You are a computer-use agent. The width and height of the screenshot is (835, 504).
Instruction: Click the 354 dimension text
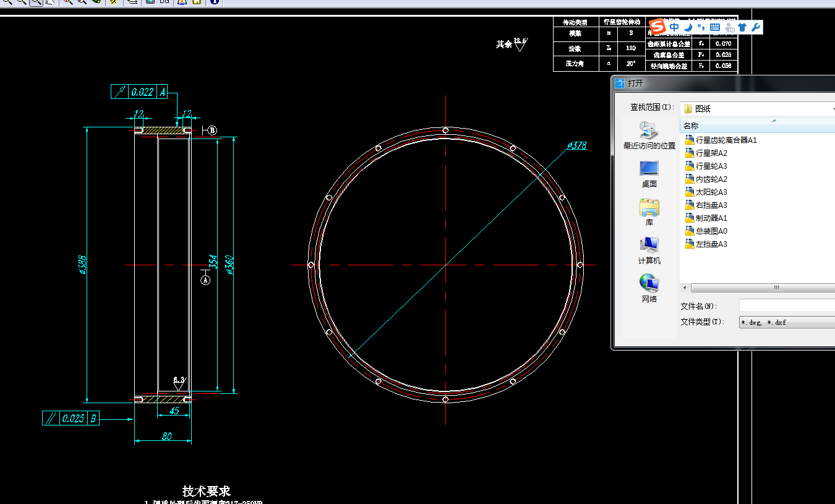[213, 262]
